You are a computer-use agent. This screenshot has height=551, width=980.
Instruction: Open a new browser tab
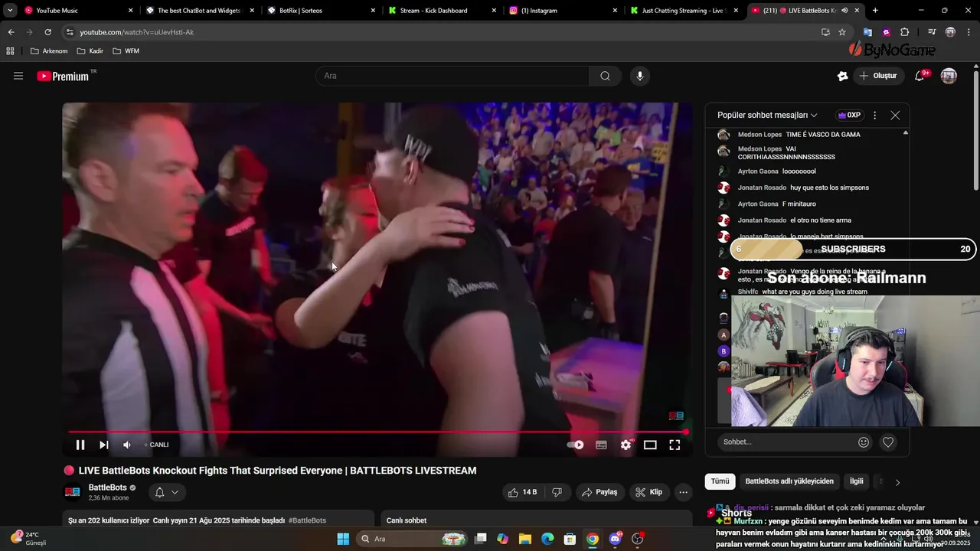pos(875,11)
